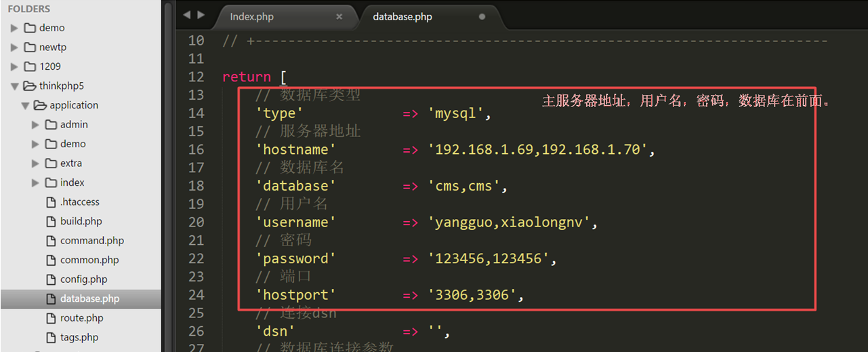Click the admin folder icon
The height and width of the screenshot is (352, 868).
51,125
